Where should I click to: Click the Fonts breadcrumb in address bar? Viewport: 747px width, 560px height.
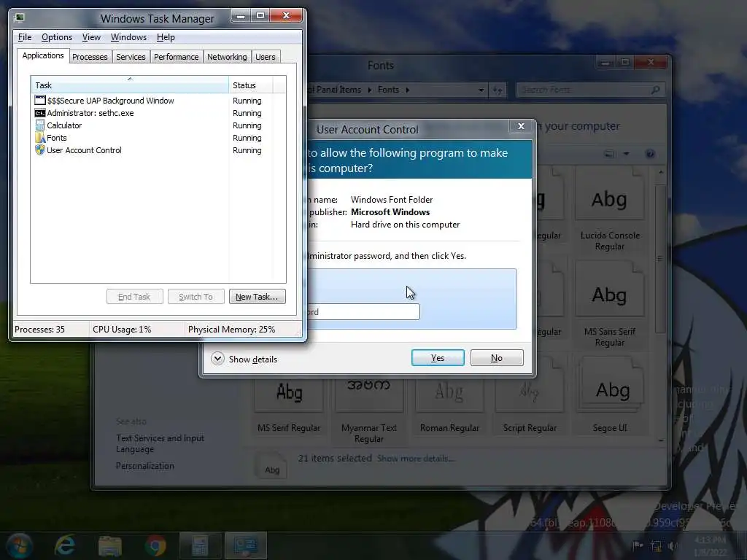click(x=388, y=90)
